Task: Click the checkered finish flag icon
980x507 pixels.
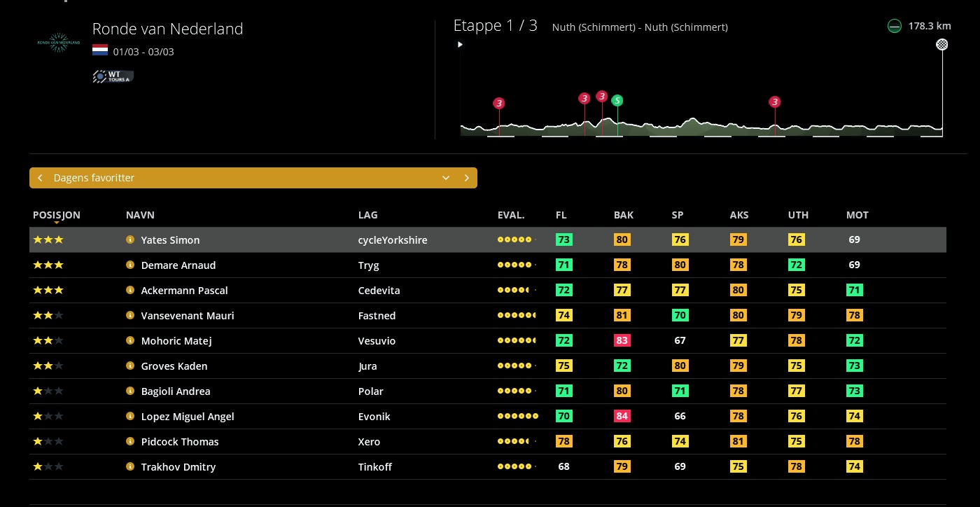Action: (942, 45)
